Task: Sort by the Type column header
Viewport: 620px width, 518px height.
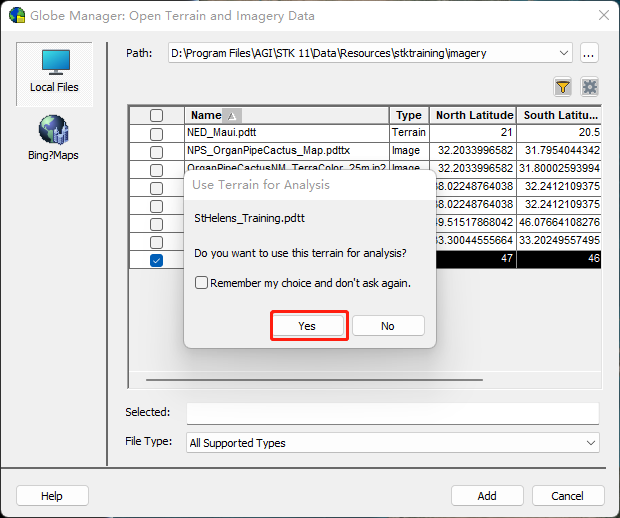Action: click(409, 115)
